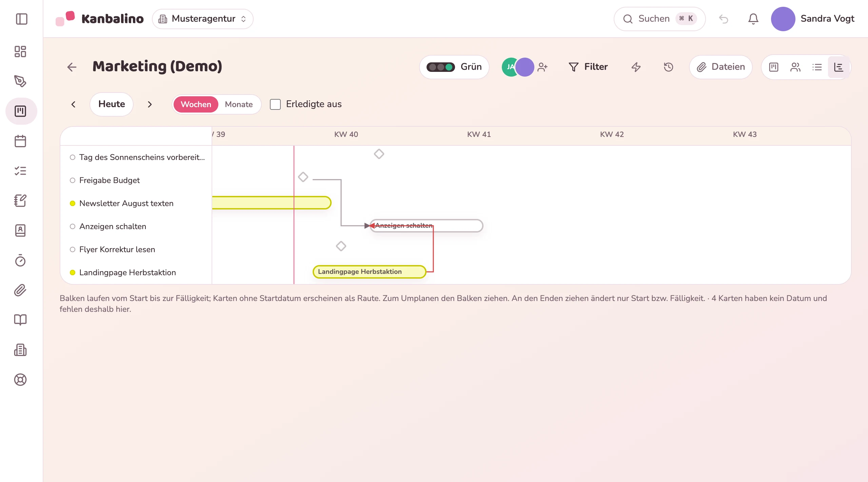Open the open-book wiki sidebar icon
868x482 pixels.
click(20, 320)
